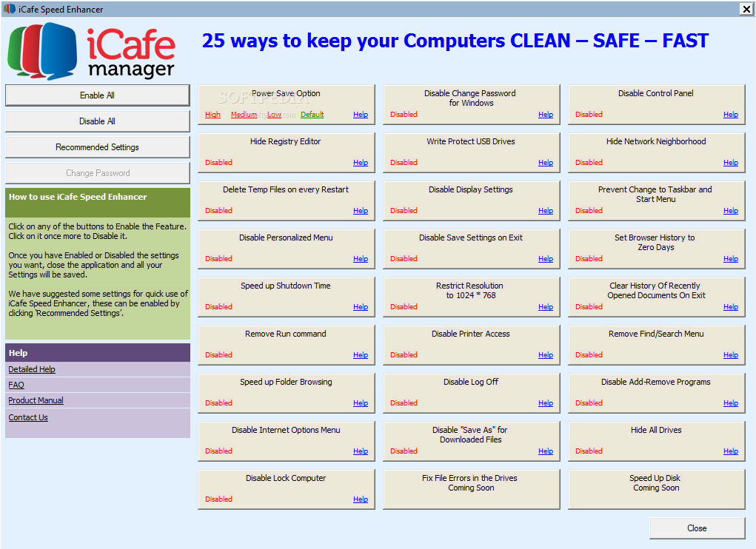Toggle Hide Registry Editor feature
This screenshot has height=549, width=756.
click(287, 153)
